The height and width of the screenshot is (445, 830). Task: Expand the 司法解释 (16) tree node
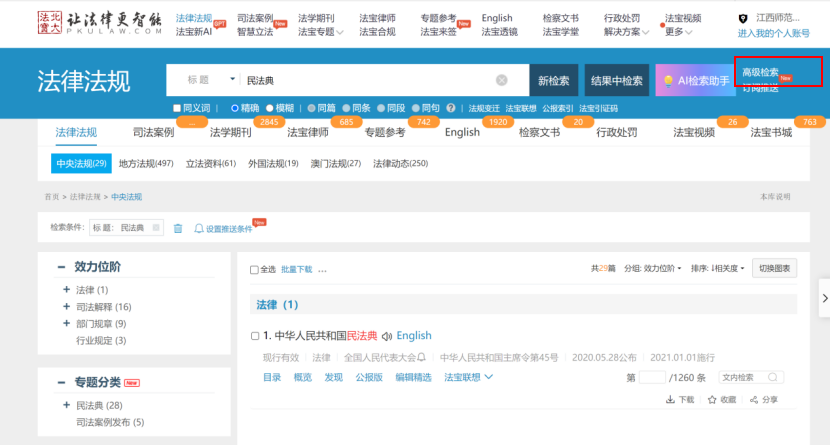(x=66, y=306)
